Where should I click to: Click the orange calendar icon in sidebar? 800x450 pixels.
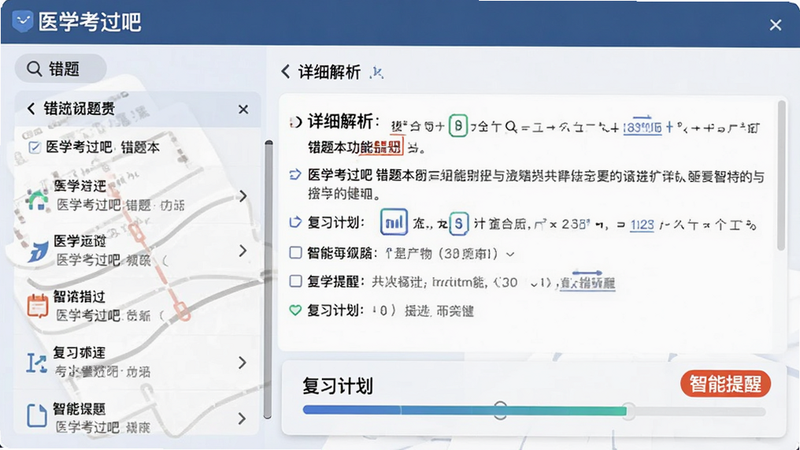coord(38,306)
